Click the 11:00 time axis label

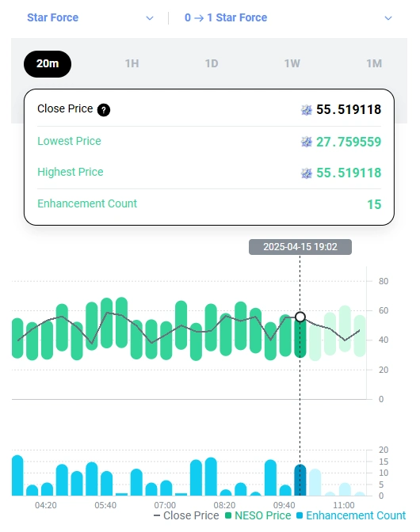(x=344, y=505)
